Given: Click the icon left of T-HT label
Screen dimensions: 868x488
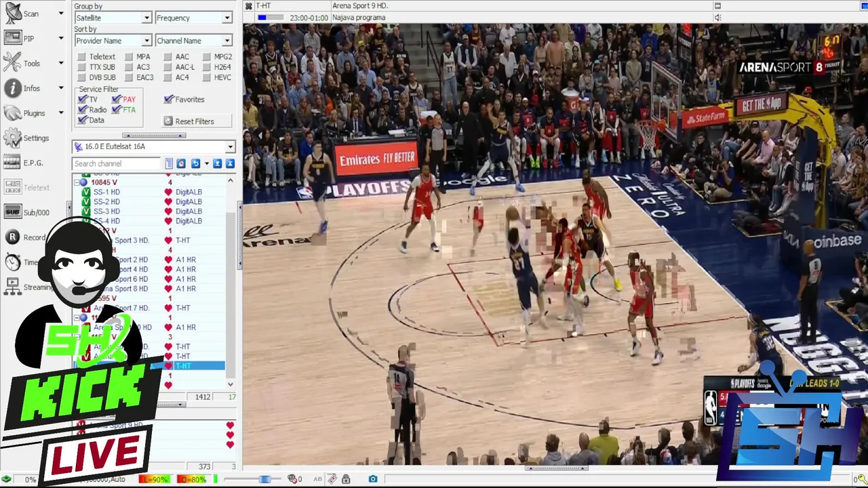Looking at the screenshot, I should 248,6.
